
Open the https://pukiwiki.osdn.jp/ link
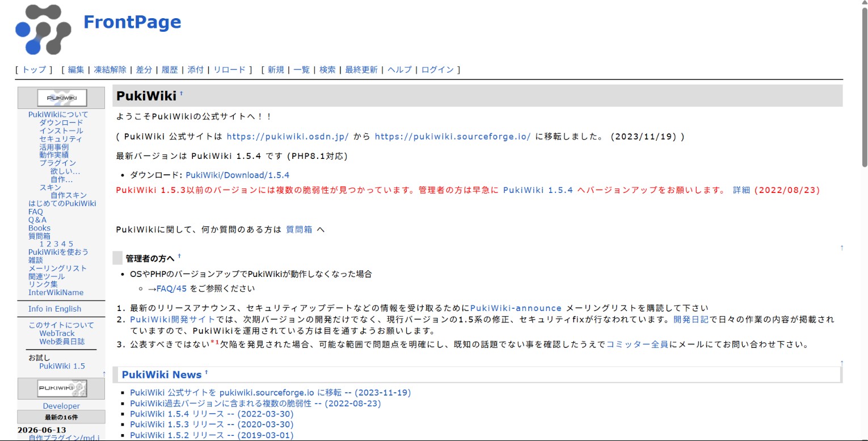pyautogui.click(x=288, y=137)
